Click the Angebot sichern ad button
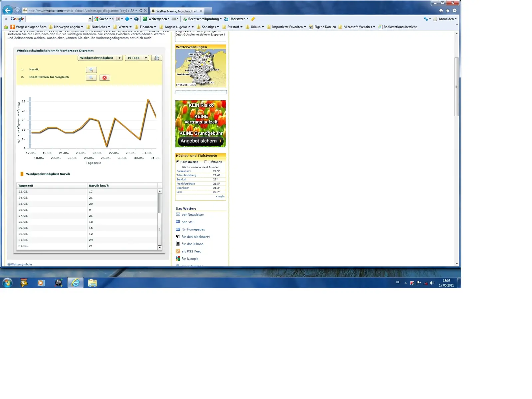 (201, 141)
